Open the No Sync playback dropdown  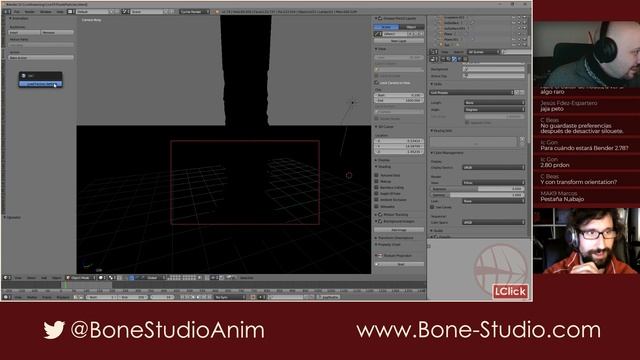(x=229, y=297)
